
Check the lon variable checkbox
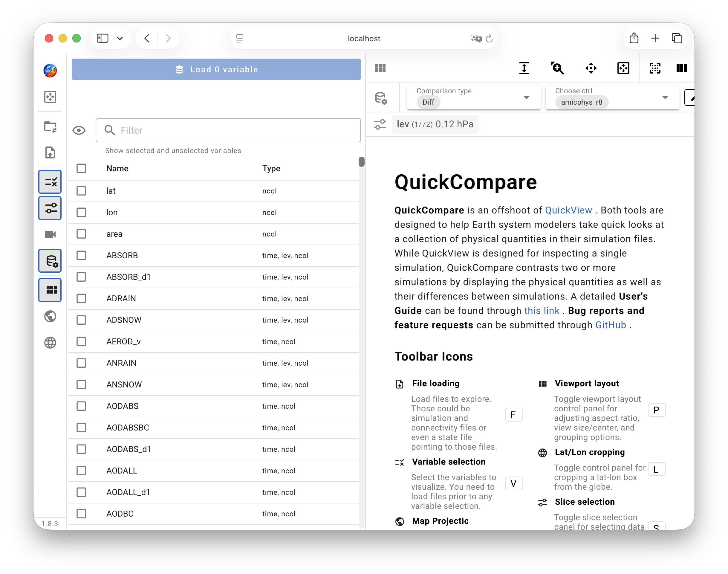point(81,212)
